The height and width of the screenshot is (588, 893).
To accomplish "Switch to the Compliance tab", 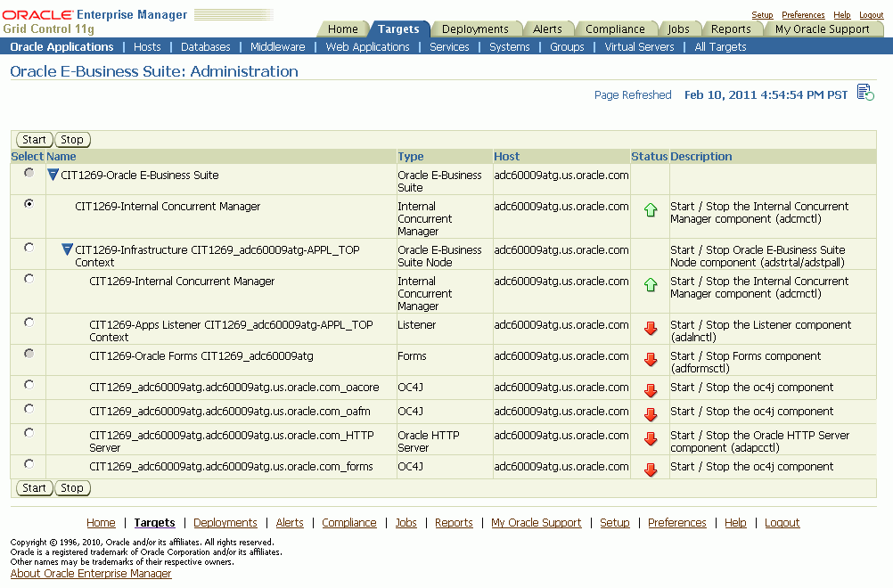I will coord(615,29).
